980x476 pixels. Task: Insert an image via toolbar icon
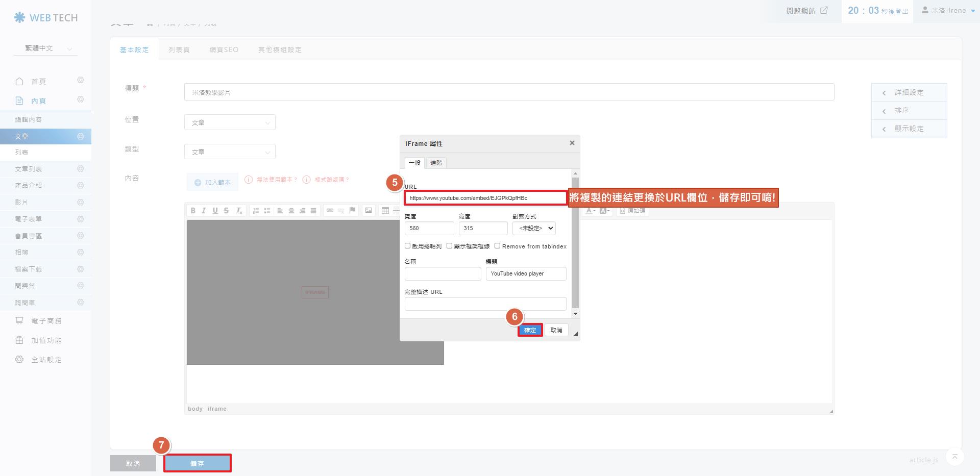[369, 211]
